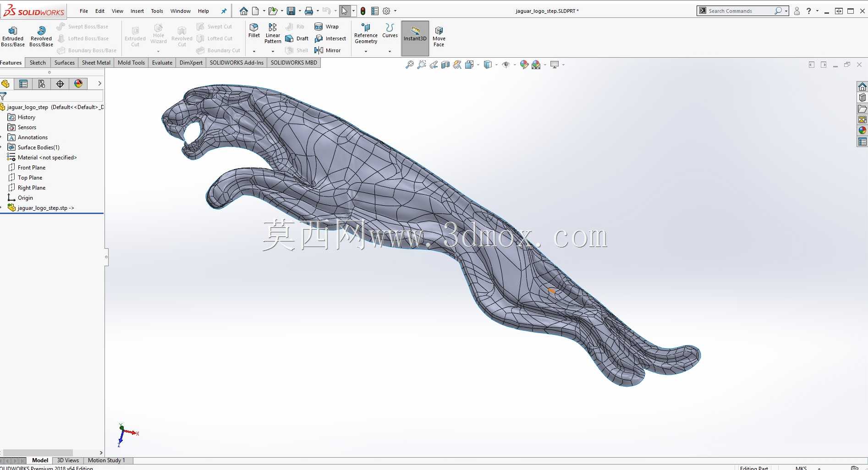
Task: Click the Options gear icon
Action: click(x=387, y=11)
